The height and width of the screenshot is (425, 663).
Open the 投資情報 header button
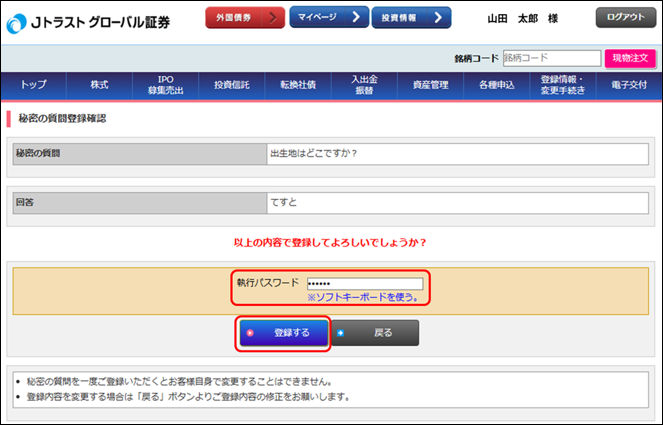coord(411,18)
